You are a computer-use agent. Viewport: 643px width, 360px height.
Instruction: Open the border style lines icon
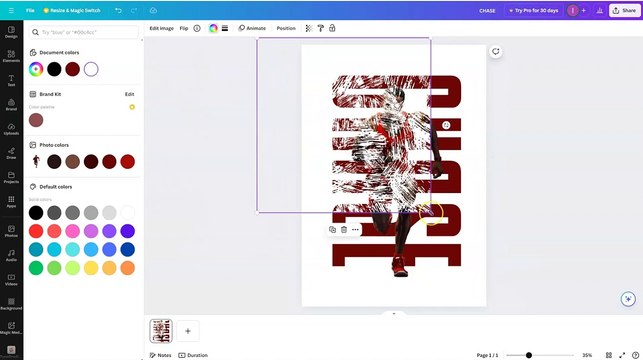pyautogui.click(x=225, y=28)
